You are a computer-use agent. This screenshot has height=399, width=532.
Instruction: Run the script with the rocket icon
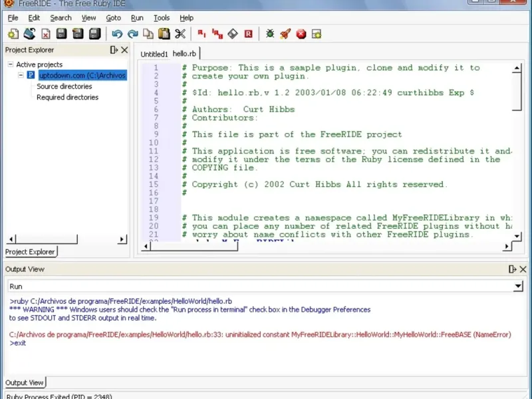285,34
